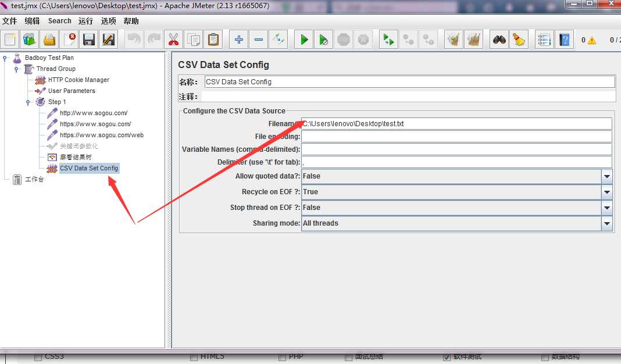This screenshot has width=621, height=364.
Task: Open the 编辑 menu
Action: 32,21
